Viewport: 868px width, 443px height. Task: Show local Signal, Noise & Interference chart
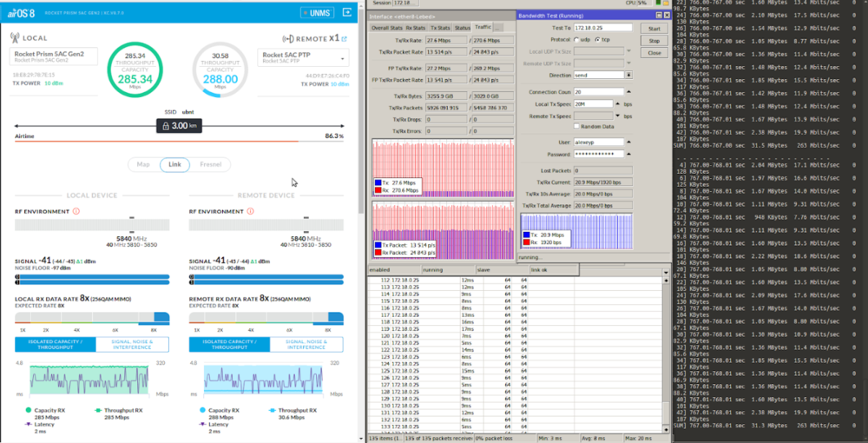[132, 345]
